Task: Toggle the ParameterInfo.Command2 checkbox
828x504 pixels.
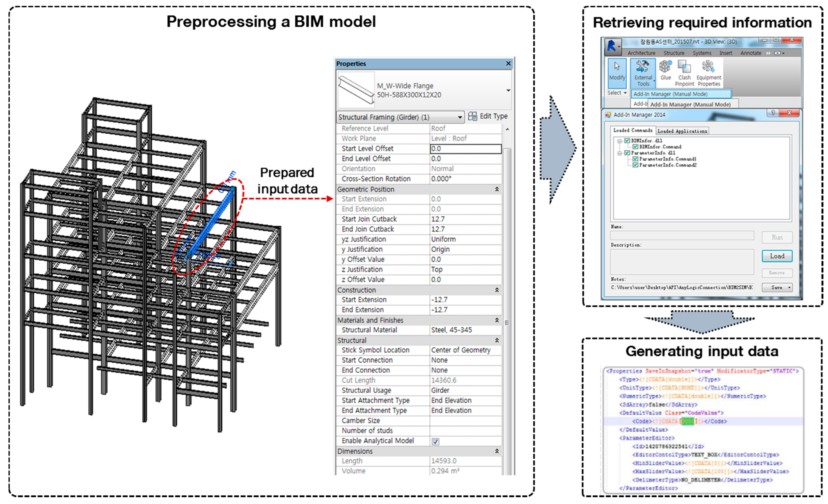Action: [x=635, y=165]
